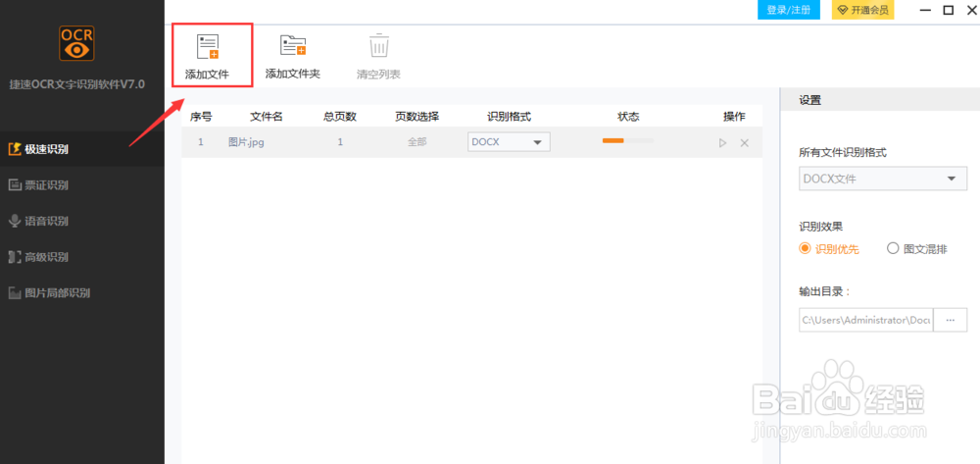Click the 页数选择 column header
The height and width of the screenshot is (464, 980).
click(x=416, y=117)
